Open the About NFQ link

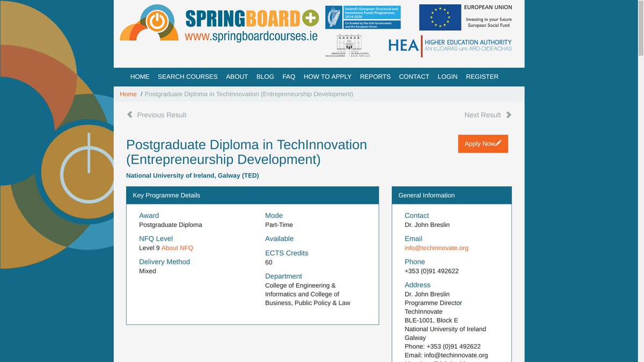[177, 248]
